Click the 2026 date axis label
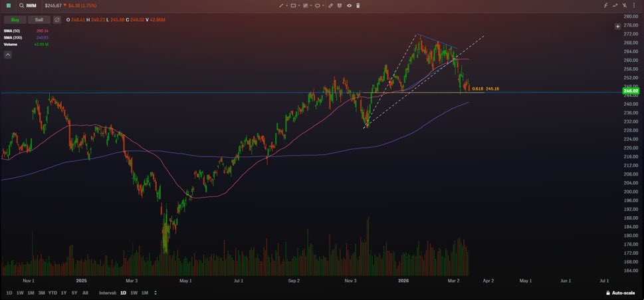This screenshot has width=644, height=300. pos(404,281)
